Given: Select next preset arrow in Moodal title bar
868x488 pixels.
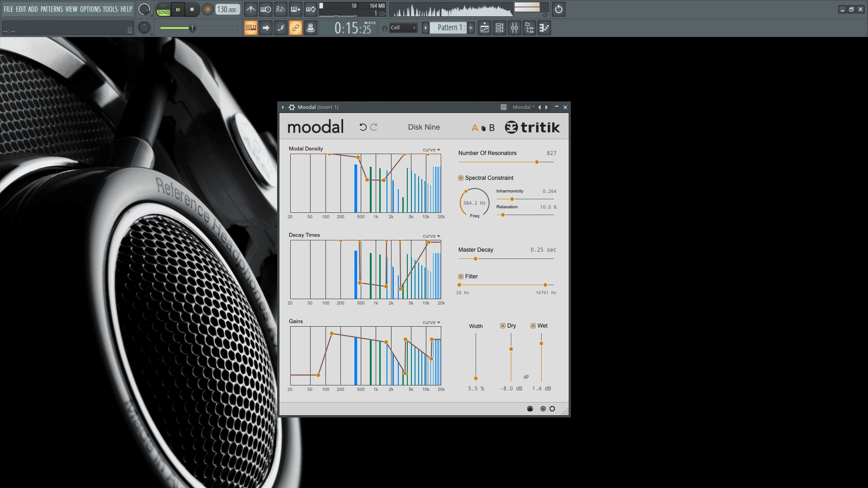Looking at the screenshot, I should pos(547,107).
